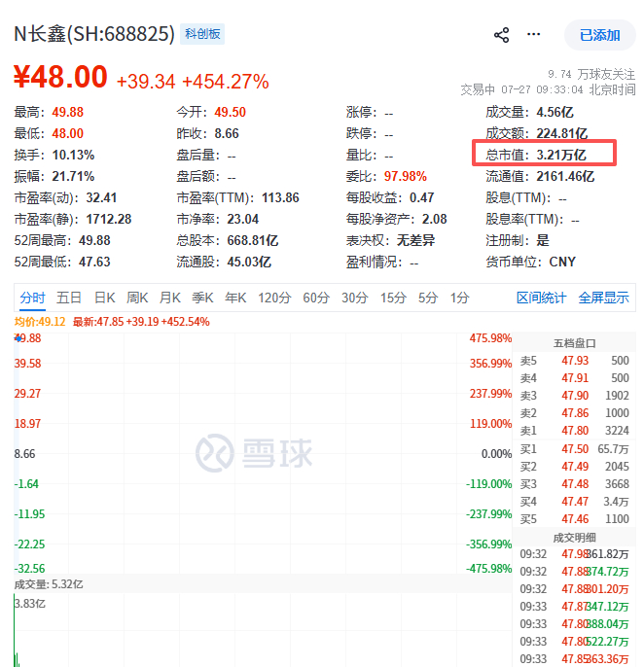Click the share icon
The height and width of the screenshot is (667, 644).
[x=501, y=35]
